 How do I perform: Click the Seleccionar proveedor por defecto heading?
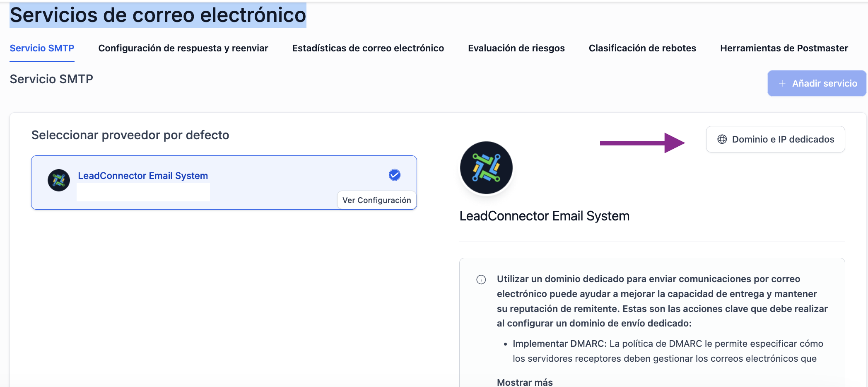pyautogui.click(x=130, y=135)
